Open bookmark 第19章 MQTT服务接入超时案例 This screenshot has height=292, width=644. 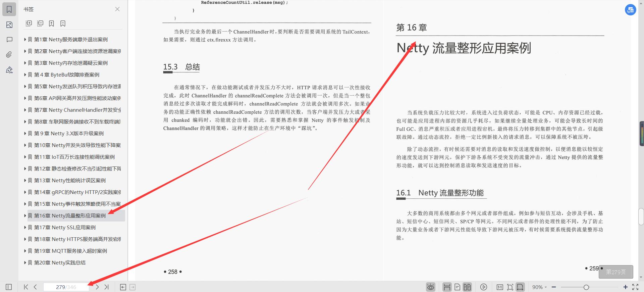70,251
